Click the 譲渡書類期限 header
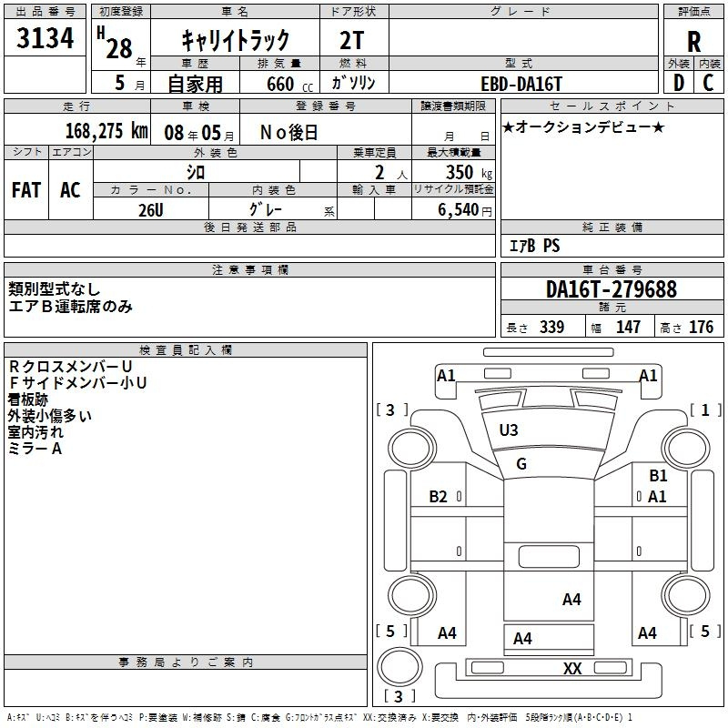Viewport: 728px width, 728px height. pos(453,106)
